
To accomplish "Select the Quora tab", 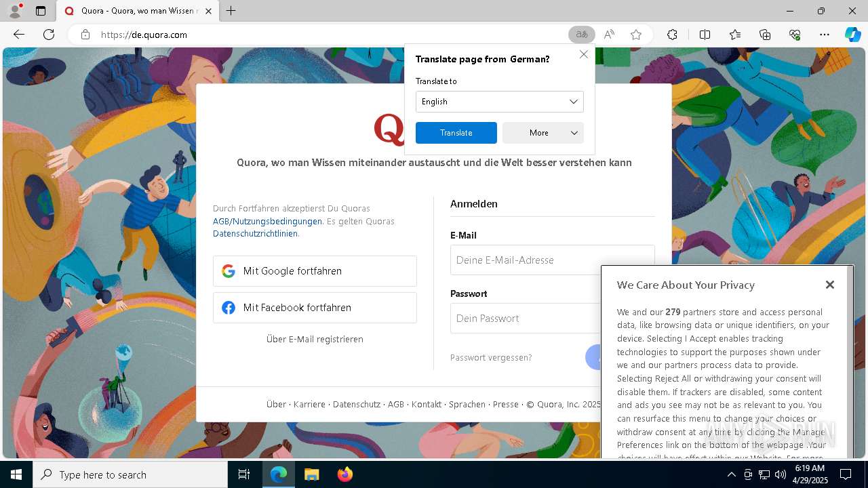I will [139, 11].
